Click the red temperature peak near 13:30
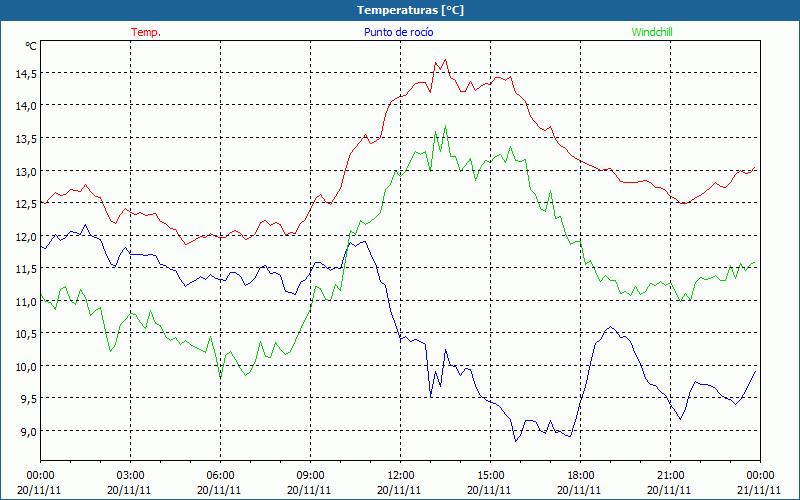 click(445, 60)
